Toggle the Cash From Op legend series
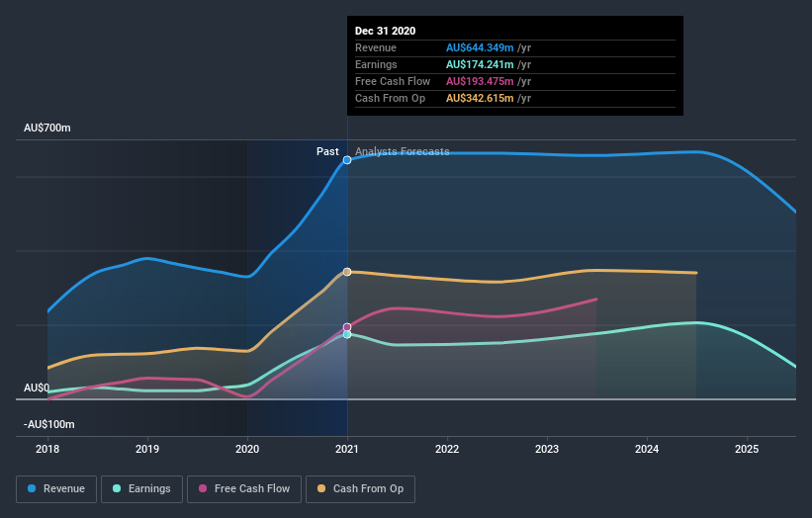812x518 pixels. (360, 489)
